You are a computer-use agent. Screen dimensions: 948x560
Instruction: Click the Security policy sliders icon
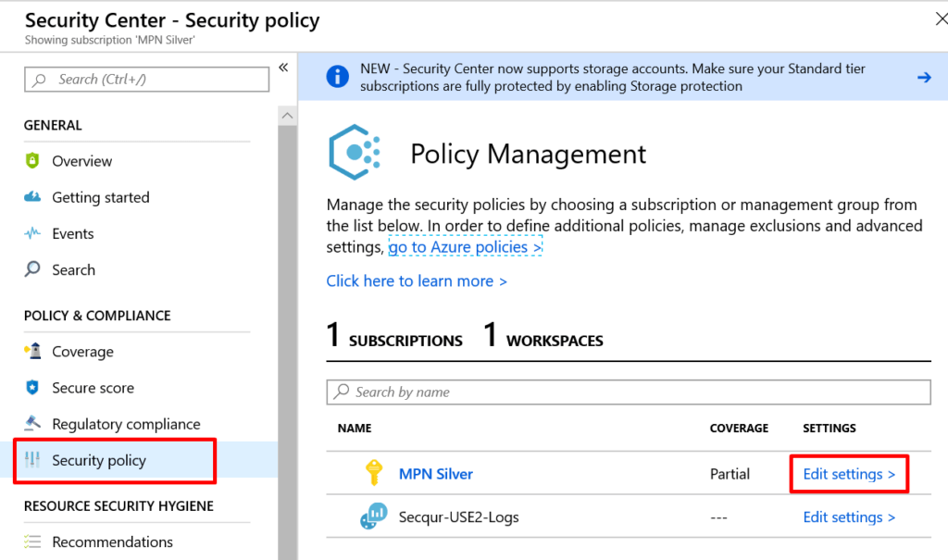(33, 460)
